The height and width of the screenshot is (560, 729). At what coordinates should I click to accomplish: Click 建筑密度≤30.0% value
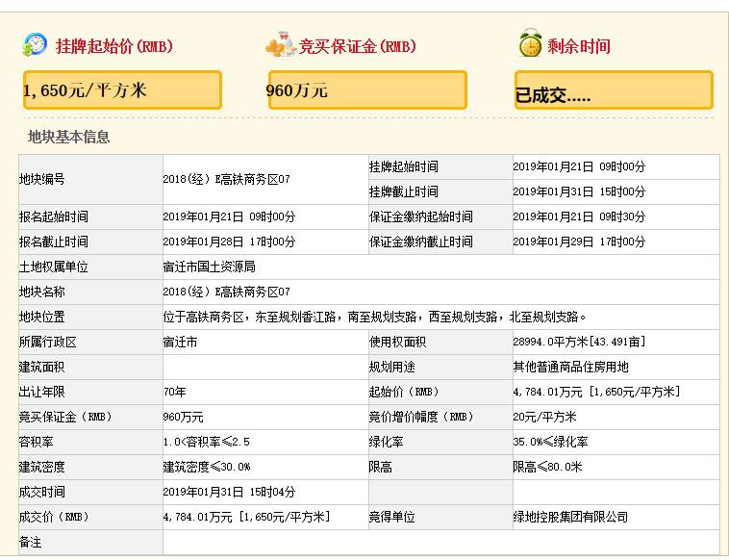(x=207, y=468)
